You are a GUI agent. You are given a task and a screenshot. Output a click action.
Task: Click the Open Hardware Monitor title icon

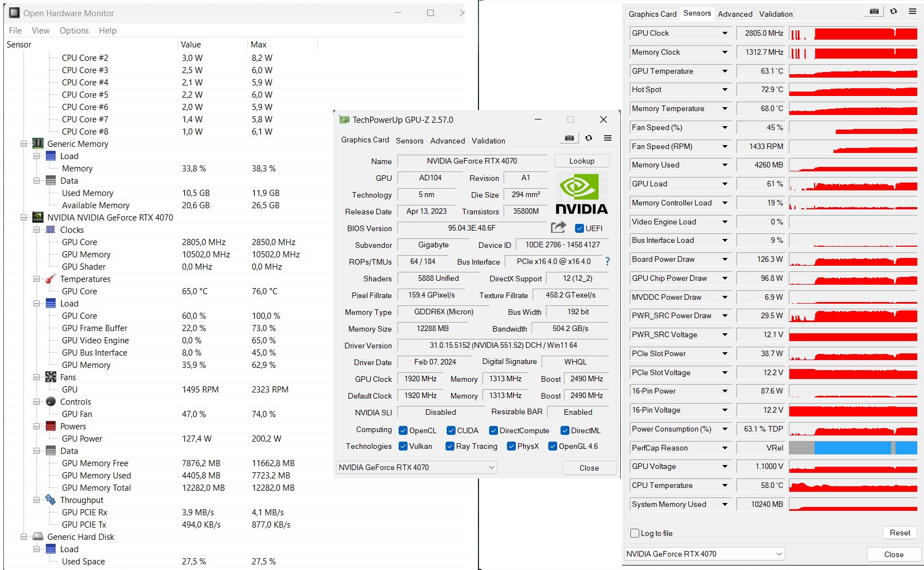click(15, 13)
